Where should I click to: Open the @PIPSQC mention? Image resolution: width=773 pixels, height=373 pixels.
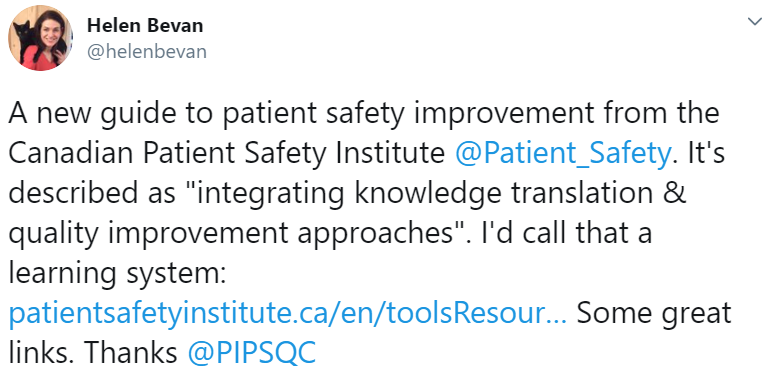click(x=252, y=353)
